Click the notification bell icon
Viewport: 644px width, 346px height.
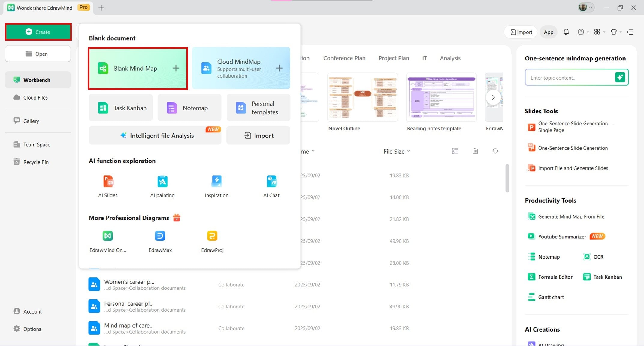pyautogui.click(x=566, y=32)
